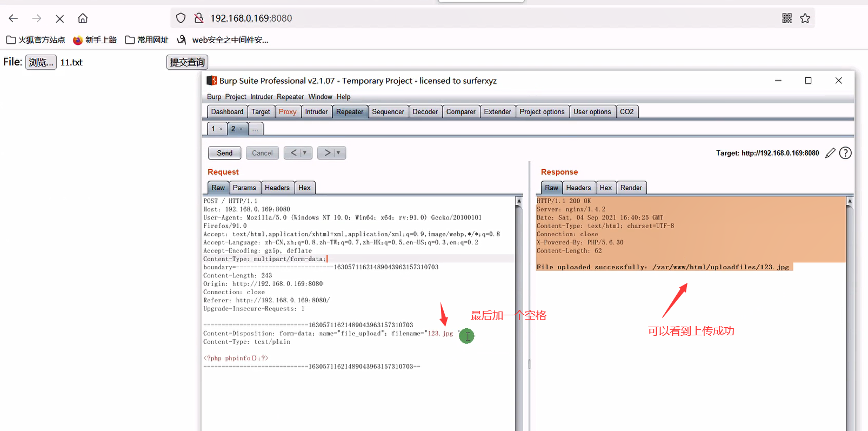Click 提交查询 submit button

(x=187, y=62)
